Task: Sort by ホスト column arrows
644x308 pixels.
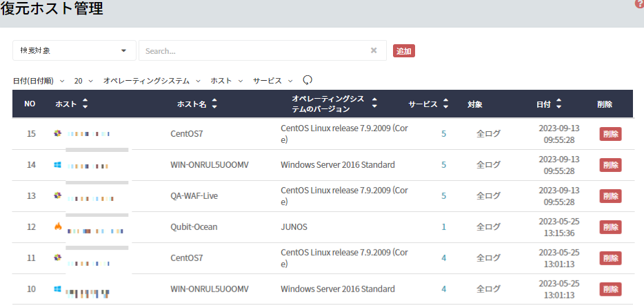Action: click(85, 104)
